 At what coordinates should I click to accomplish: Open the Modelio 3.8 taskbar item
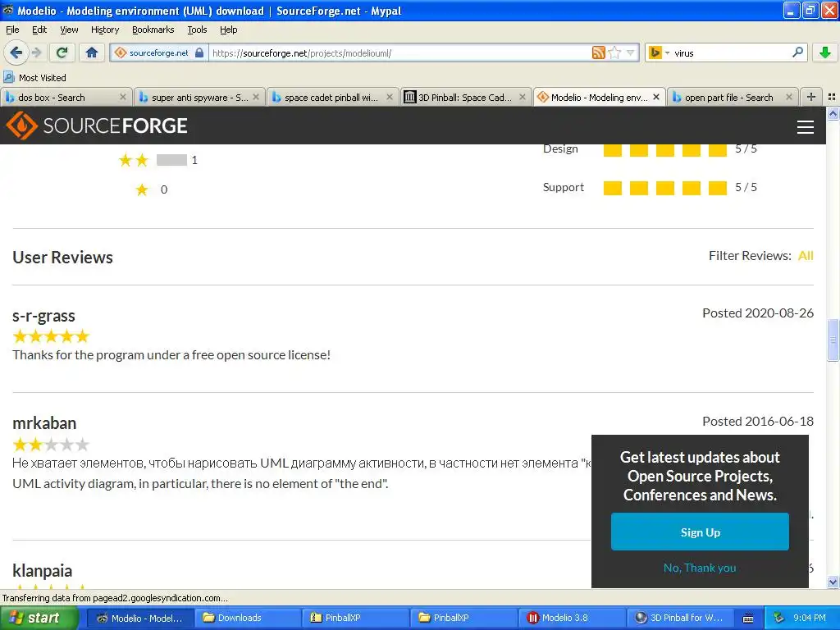click(x=572, y=619)
